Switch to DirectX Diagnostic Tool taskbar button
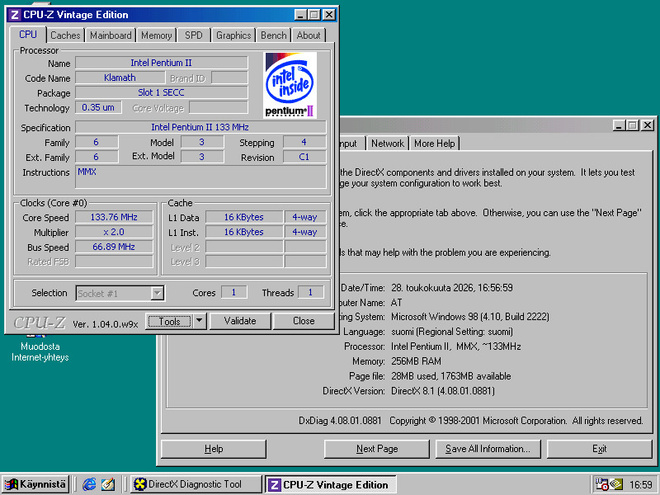The image size is (660, 495). pyautogui.click(x=196, y=484)
